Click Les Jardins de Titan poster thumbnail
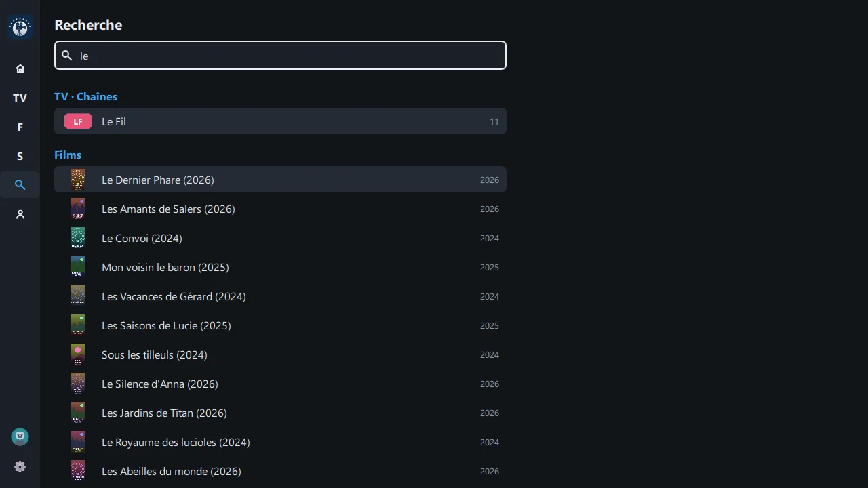 click(x=78, y=413)
